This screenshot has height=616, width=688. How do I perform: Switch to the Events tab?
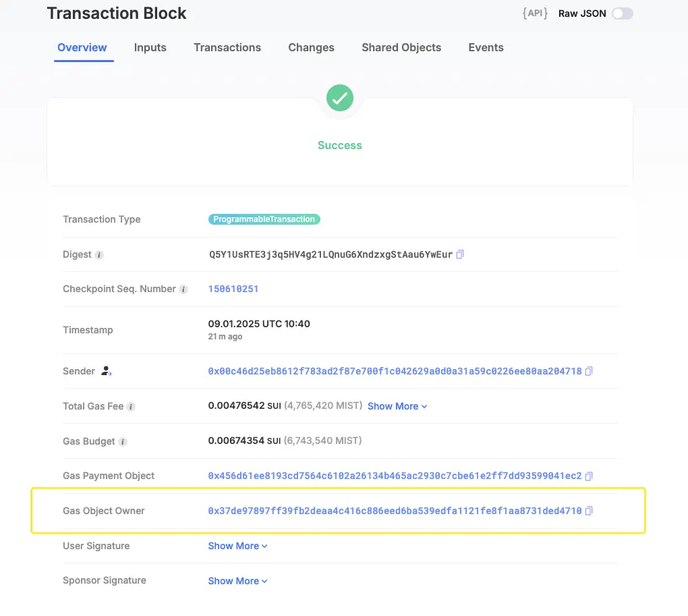click(486, 47)
